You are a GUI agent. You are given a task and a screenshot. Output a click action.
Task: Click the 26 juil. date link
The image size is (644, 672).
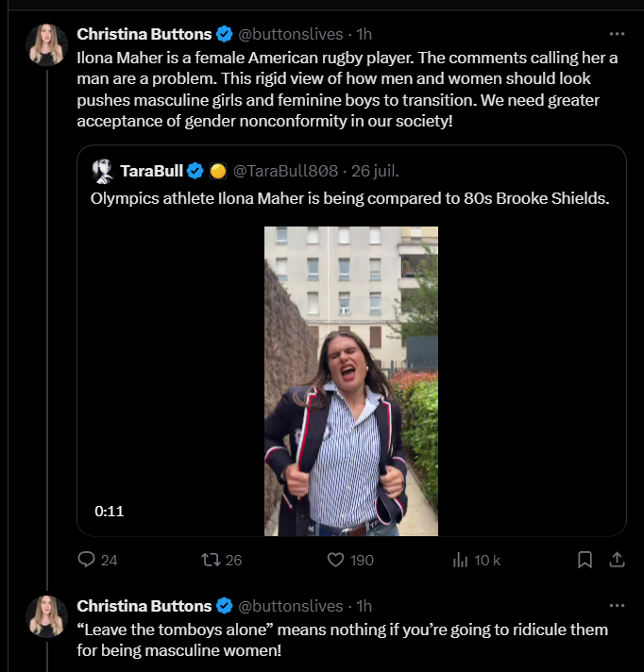pos(377,171)
